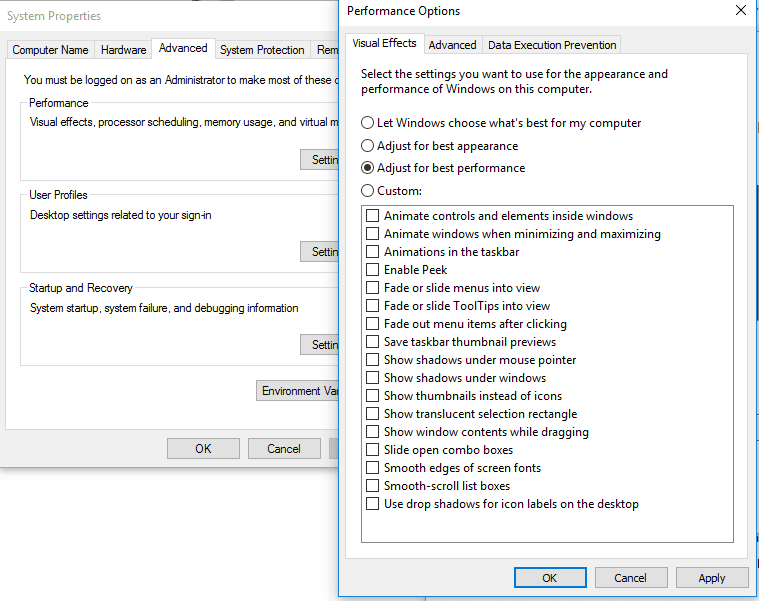Check 'Animate windows when minimizing and maximizing'
The image size is (759, 601).
pyautogui.click(x=372, y=234)
